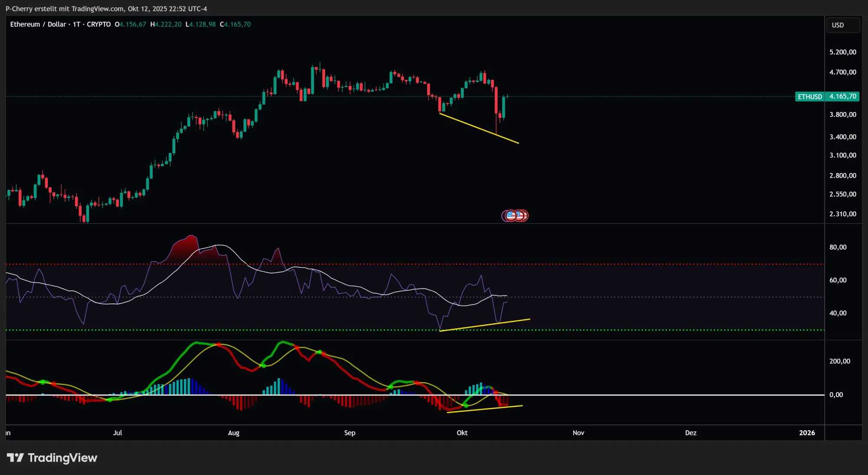The width and height of the screenshot is (868, 475).
Task: Click the red dot on MACD near late July
Action: [x=219, y=344]
